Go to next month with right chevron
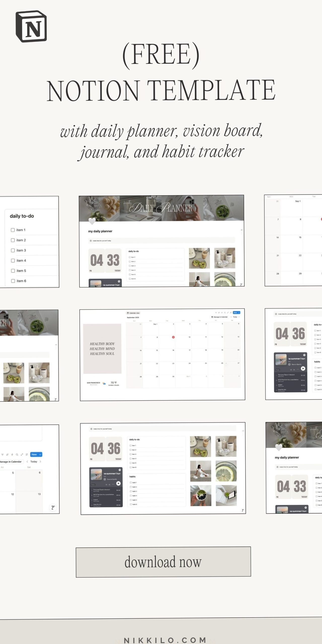The width and height of the screenshot is (322, 644). pyautogui.click(x=40, y=462)
